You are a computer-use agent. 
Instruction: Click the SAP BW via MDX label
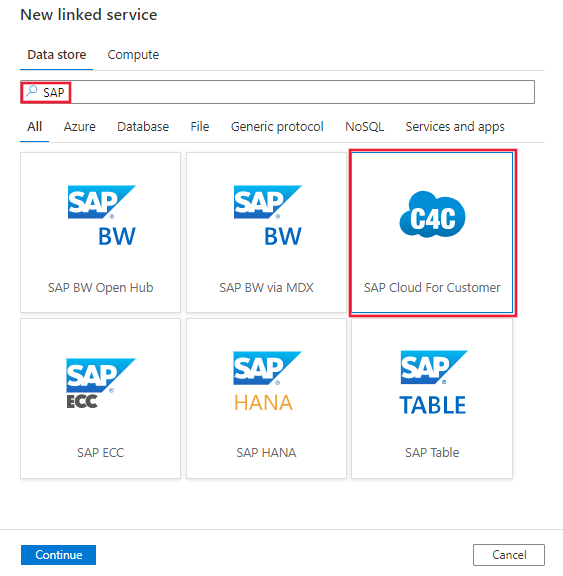[x=266, y=288]
